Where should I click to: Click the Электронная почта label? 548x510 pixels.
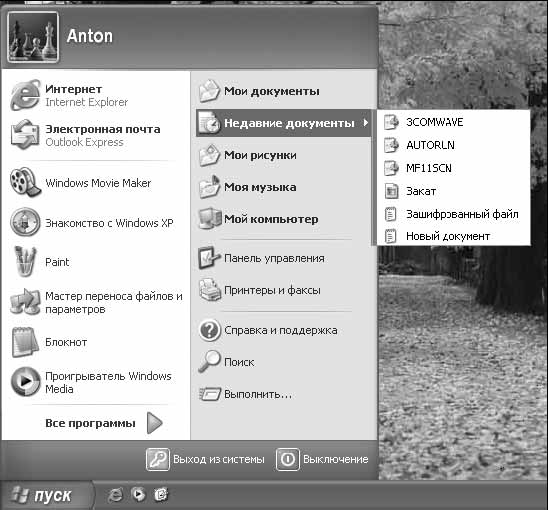click(103, 129)
